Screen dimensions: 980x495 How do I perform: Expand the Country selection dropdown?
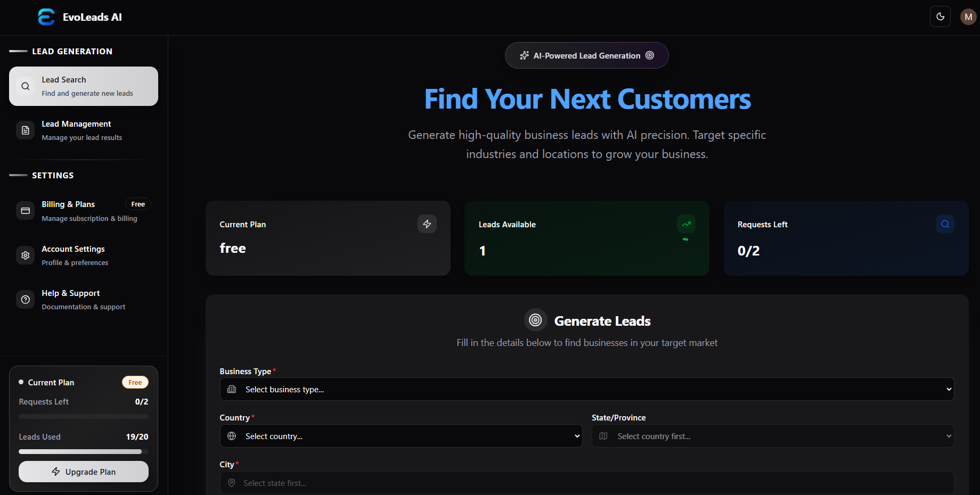pyautogui.click(x=401, y=436)
